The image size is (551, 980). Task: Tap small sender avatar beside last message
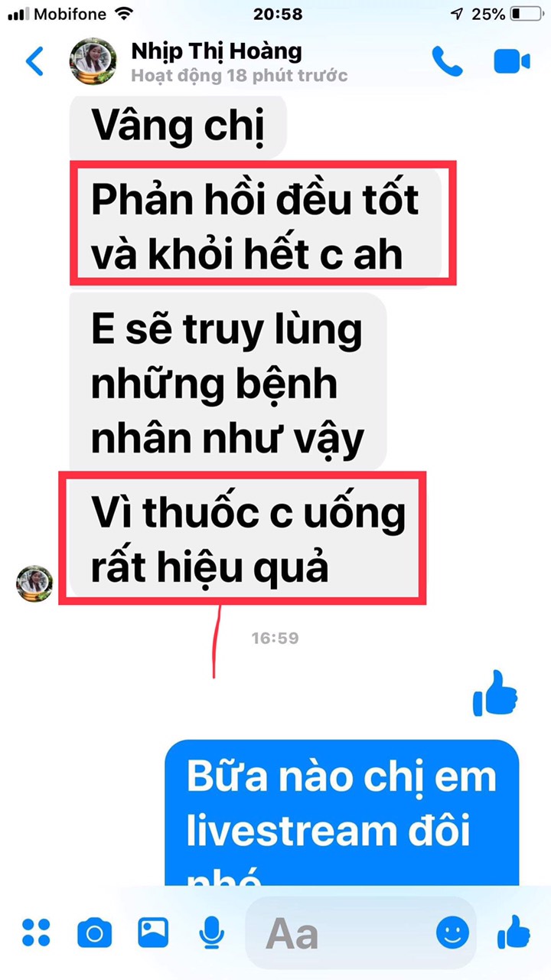[x=34, y=583]
